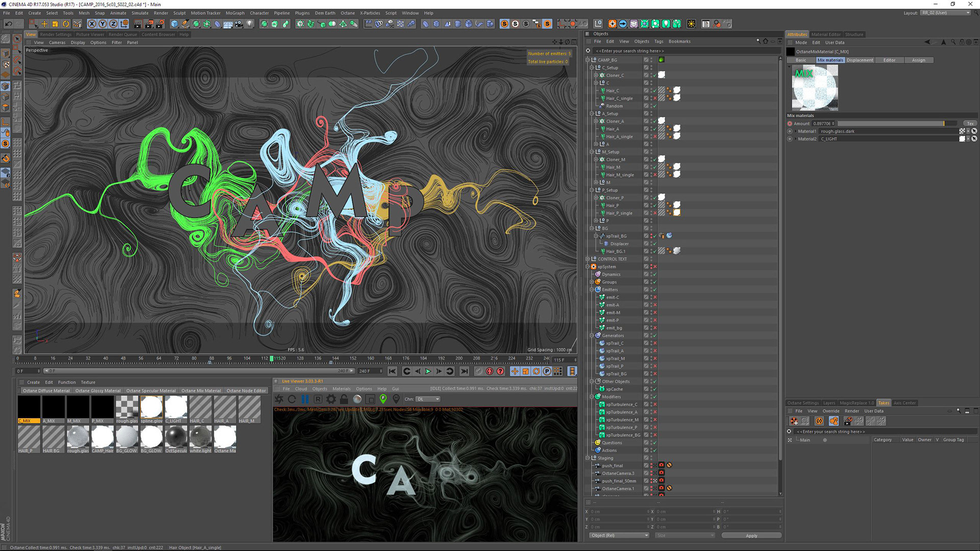The image size is (980, 551).
Task: Open the timeline window film strip icon
Action: 573,371
